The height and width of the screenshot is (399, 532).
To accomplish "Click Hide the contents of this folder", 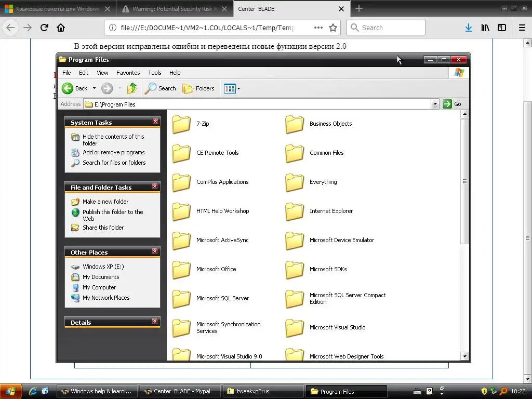I will (x=113, y=140).
